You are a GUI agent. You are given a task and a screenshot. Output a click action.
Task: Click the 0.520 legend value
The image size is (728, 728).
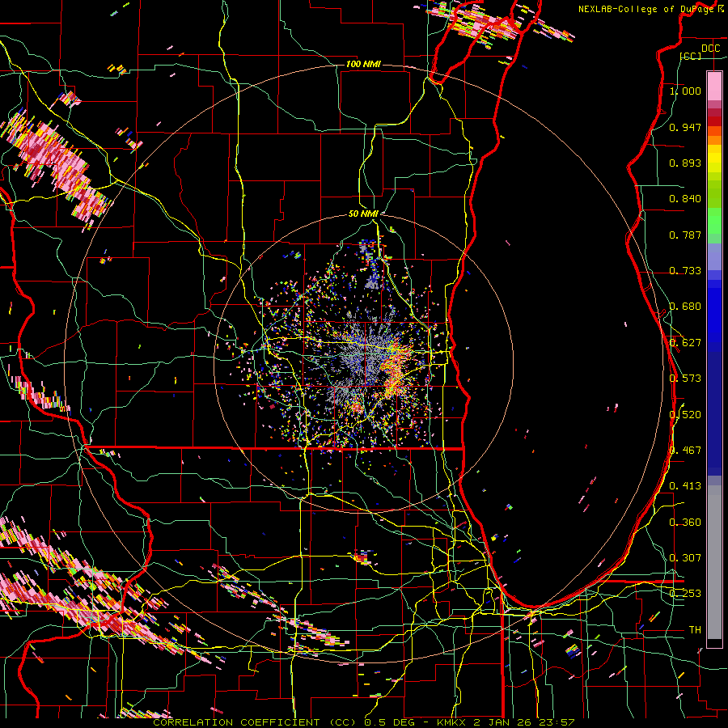pos(685,415)
